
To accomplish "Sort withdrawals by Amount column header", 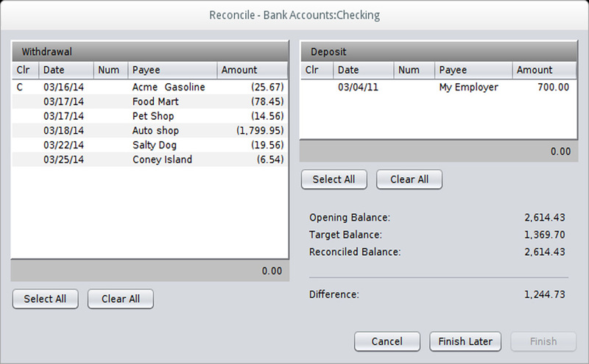I will [x=253, y=70].
